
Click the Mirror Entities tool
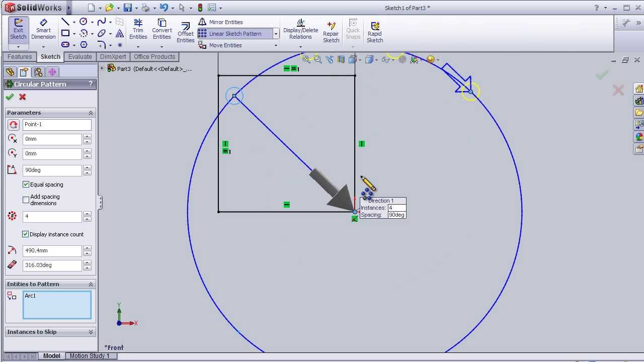pos(221,22)
